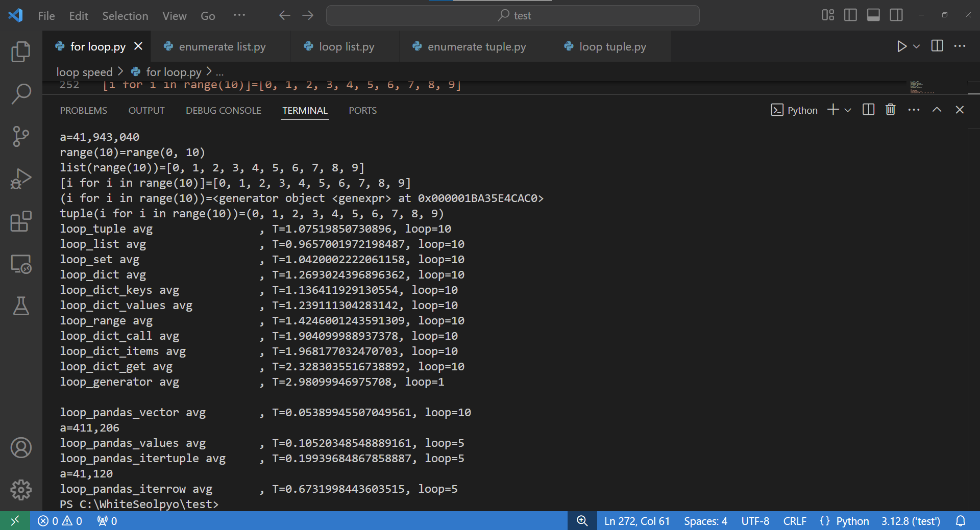Open the Go menu
The height and width of the screenshot is (530, 980).
(208, 16)
